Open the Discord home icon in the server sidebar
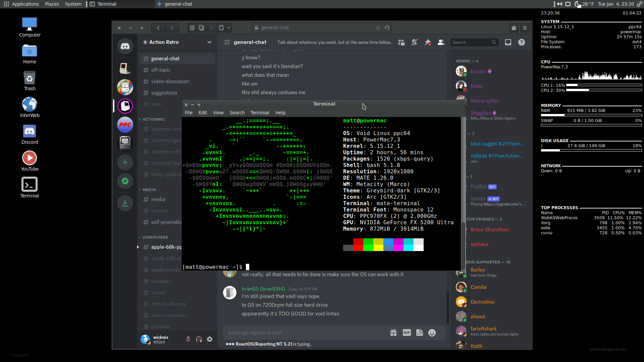 (x=125, y=46)
